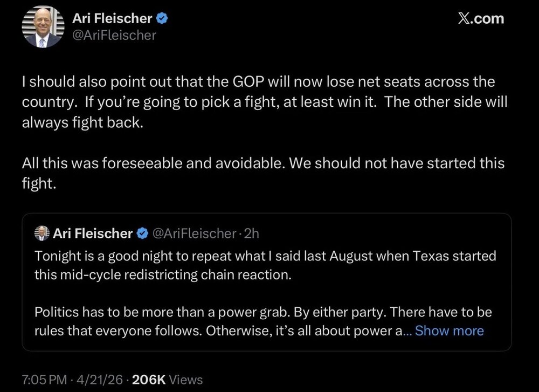The height and width of the screenshot is (392, 539).
Task: Open Ari Fleischer's large profile avatar
Action: click(43, 27)
